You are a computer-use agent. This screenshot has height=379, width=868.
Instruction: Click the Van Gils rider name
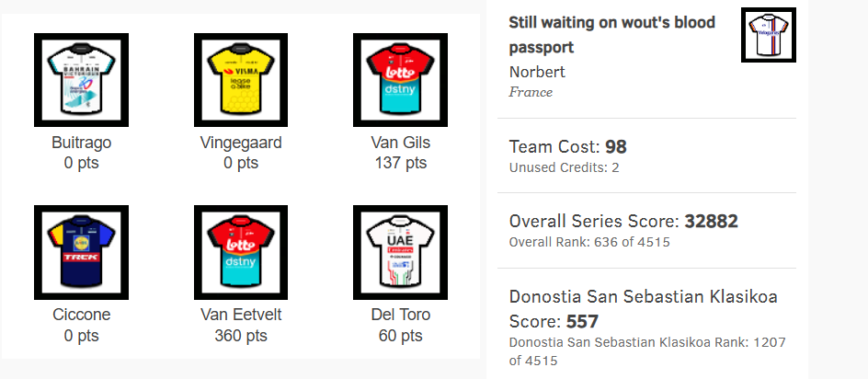click(401, 143)
